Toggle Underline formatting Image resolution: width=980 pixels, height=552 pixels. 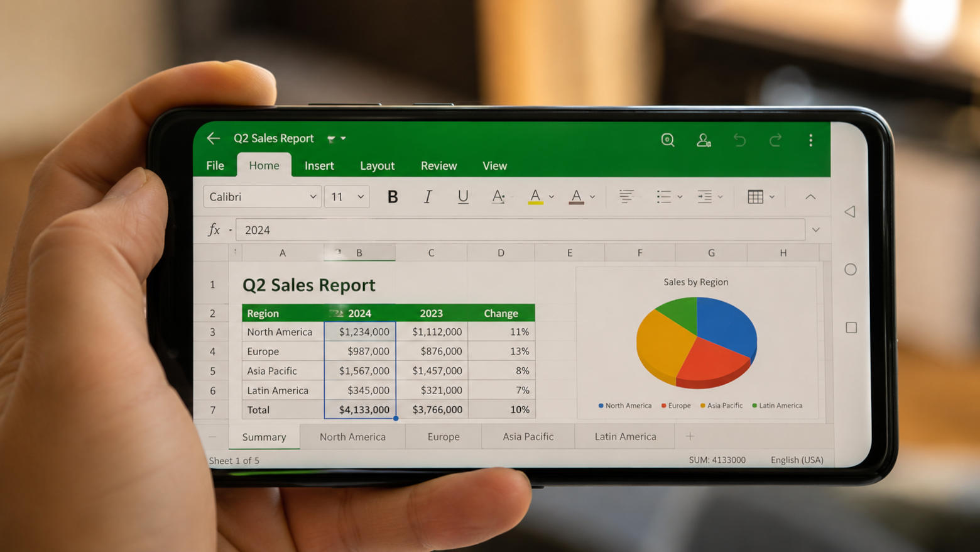(463, 197)
